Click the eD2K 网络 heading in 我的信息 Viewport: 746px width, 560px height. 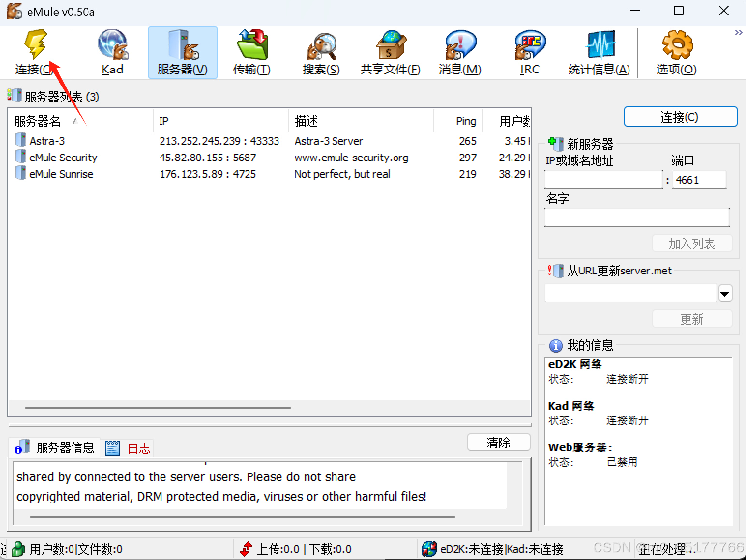[x=575, y=364]
